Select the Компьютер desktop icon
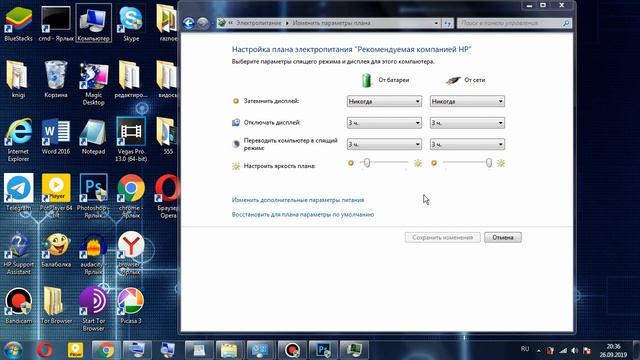This screenshot has width=640, height=360. pyautogui.click(x=93, y=23)
